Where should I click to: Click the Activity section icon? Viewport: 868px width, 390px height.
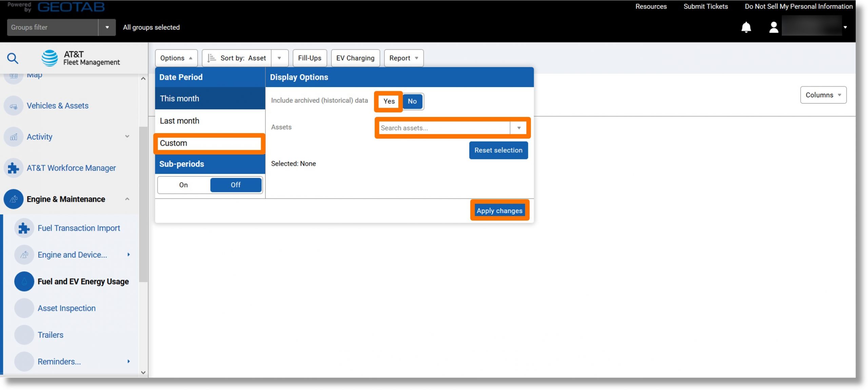(x=13, y=137)
